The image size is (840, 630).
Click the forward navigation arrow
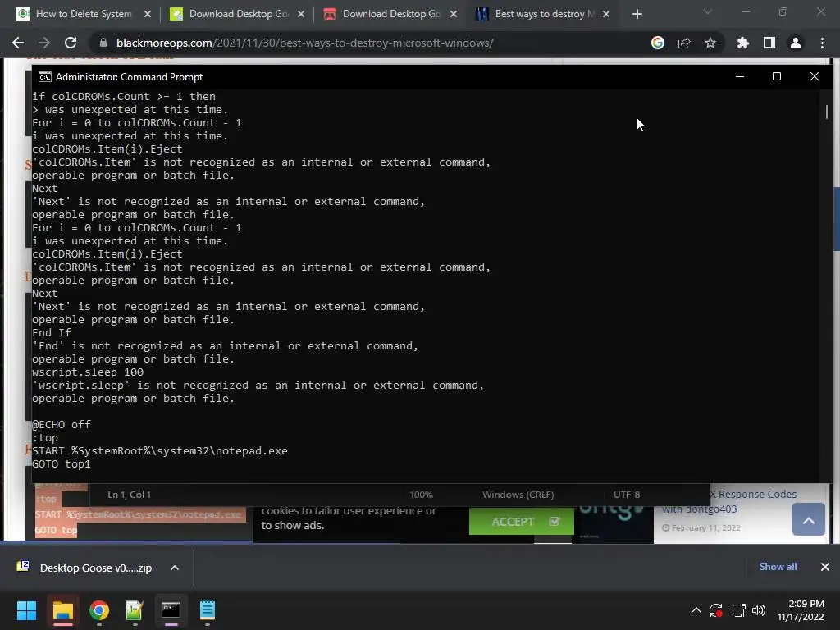pos(44,43)
